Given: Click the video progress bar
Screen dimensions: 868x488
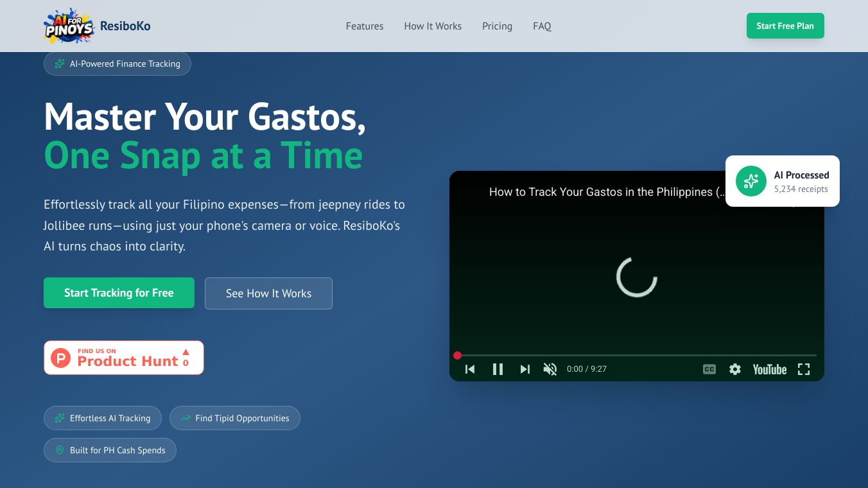Looking at the screenshot, I should point(637,355).
